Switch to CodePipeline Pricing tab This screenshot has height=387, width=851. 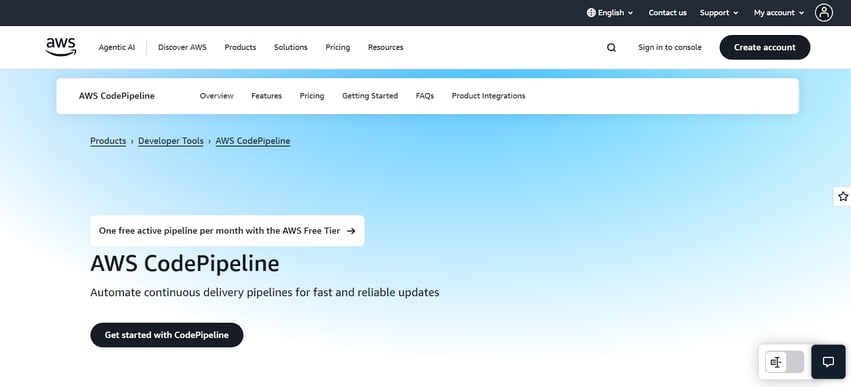312,96
